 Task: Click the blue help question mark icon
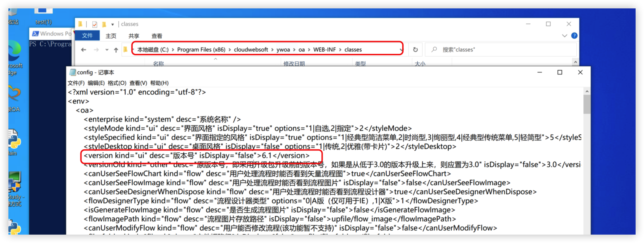[574, 36]
